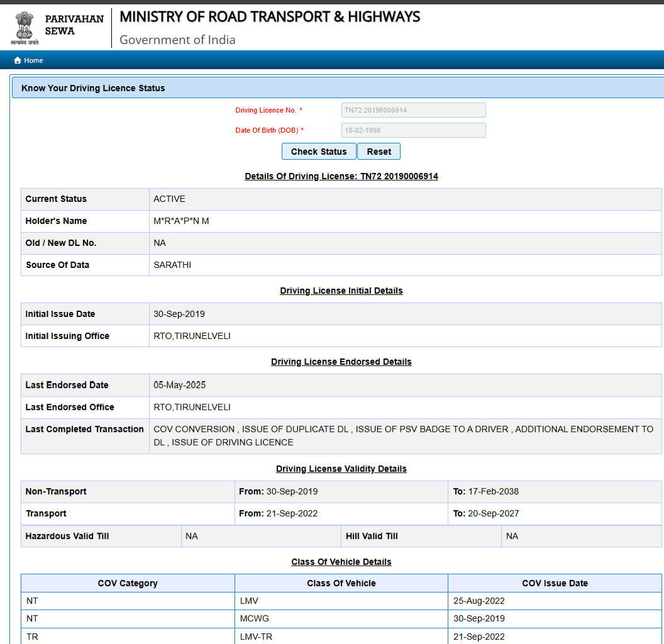Open the Home menu item
This screenshot has height=644, width=664.
coord(33,60)
